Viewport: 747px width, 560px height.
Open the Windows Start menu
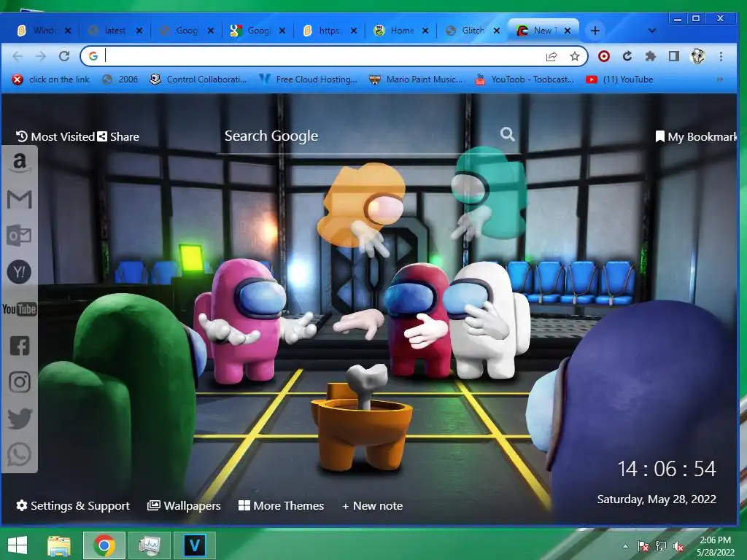(18, 545)
